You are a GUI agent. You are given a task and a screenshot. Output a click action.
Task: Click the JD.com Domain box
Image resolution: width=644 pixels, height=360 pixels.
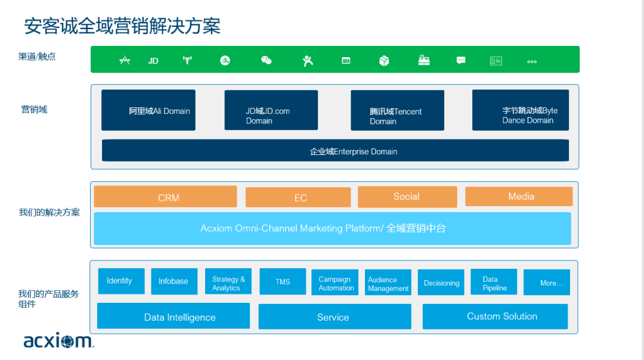click(271, 110)
